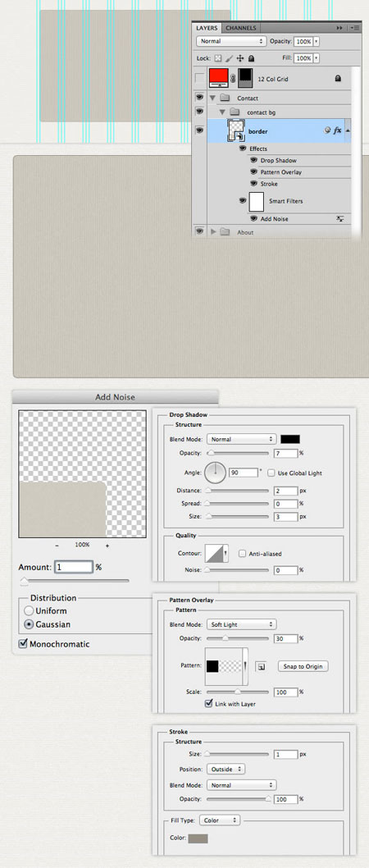Collapse the contact bg group triangle
369x868 pixels.
pos(222,112)
